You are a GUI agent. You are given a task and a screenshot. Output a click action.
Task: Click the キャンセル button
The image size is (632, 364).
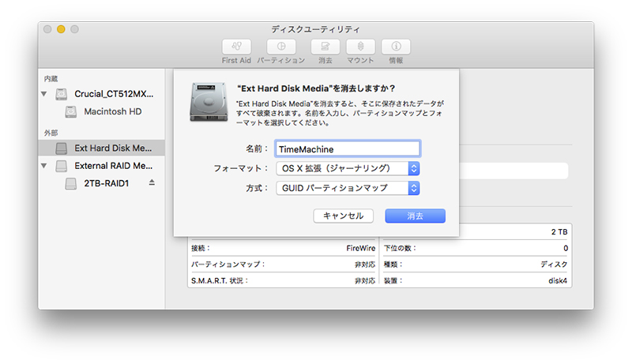[343, 216]
